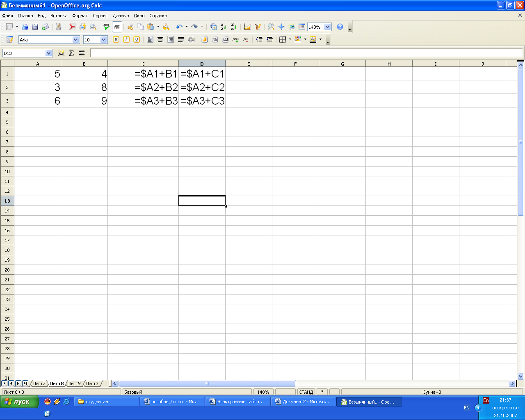Expand the font name dropdown

click(x=75, y=39)
